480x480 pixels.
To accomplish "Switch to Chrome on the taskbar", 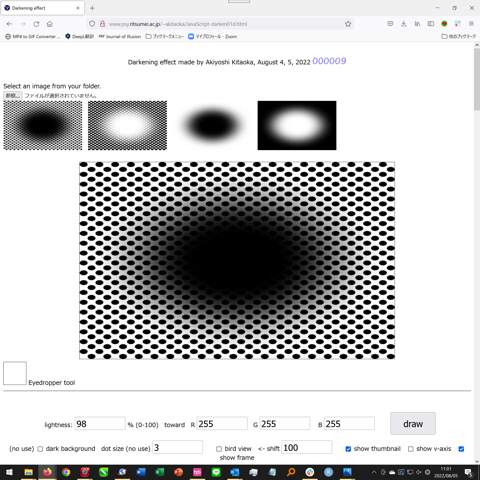I will point(66,472).
